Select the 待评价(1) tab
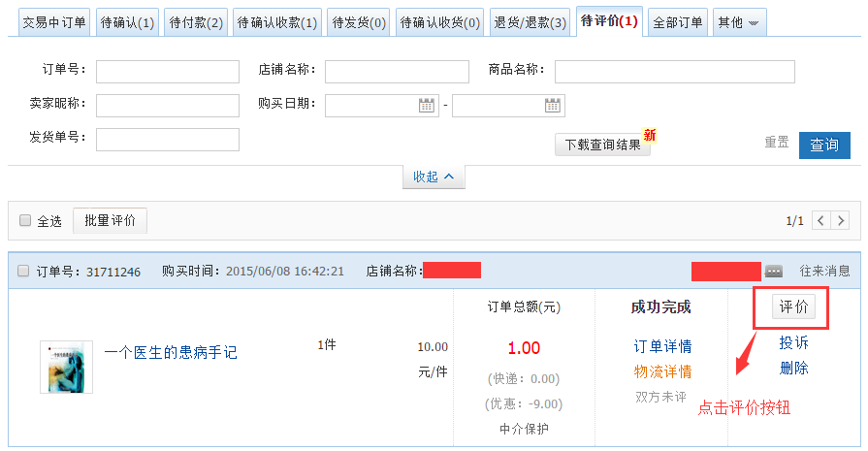868x451 pixels. click(609, 21)
